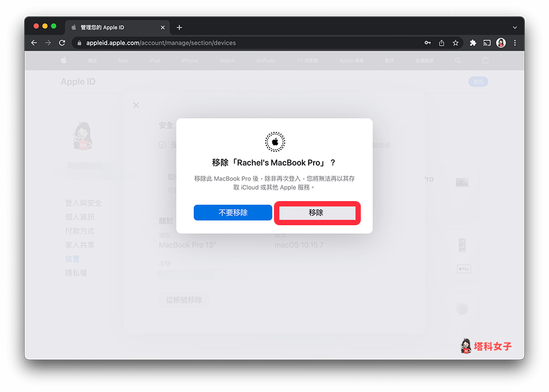Open the saved passwords key icon

pos(427,43)
